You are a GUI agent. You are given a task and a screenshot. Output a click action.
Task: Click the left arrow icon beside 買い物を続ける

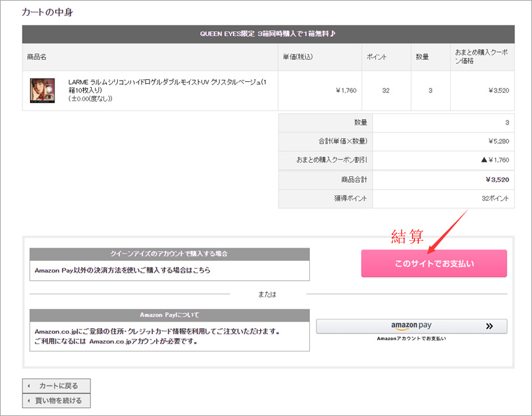pyautogui.click(x=29, y=401)
